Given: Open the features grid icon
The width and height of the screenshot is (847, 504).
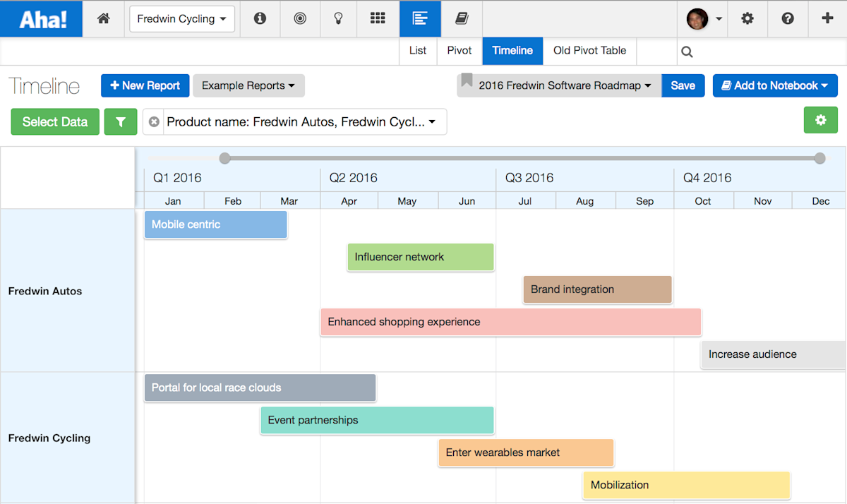Looking at the screenshot, I should [378, 19].
